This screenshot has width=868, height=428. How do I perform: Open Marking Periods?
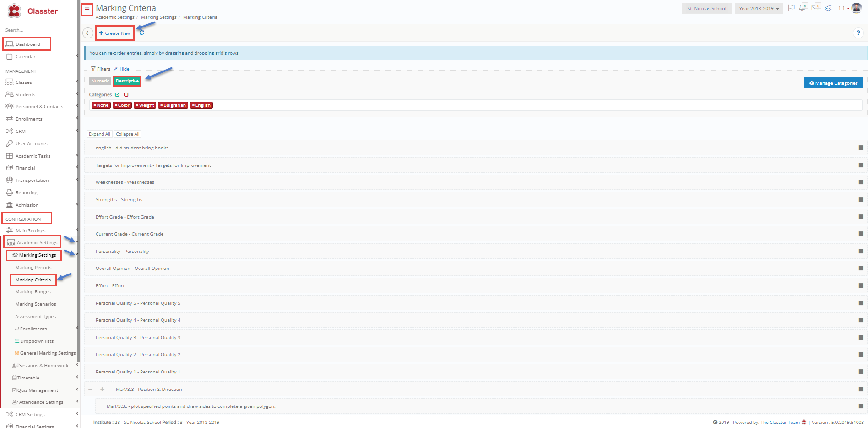click(x=33, y=267)
